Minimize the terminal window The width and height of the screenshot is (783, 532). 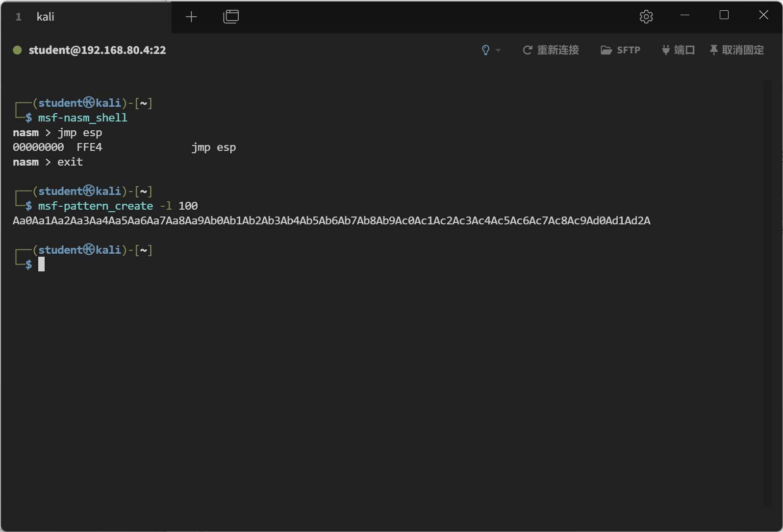coord(685,15)
